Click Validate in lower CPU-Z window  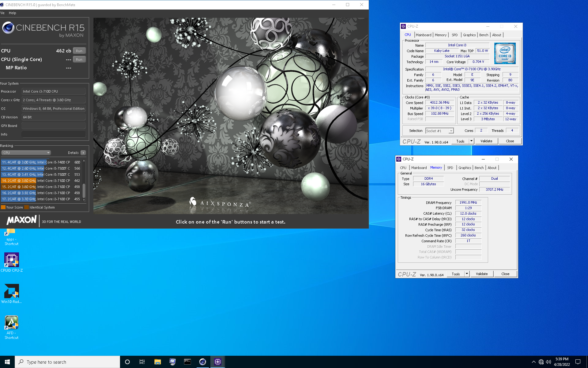[x=482, y=274]
